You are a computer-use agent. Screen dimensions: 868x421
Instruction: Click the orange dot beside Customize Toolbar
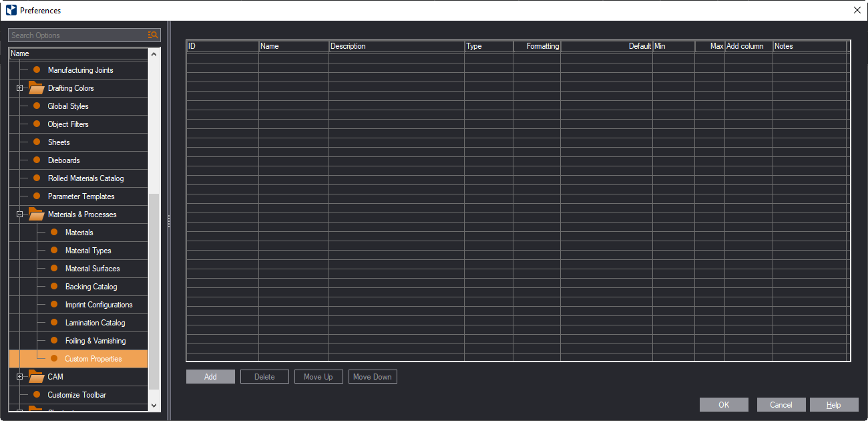tap(37, 395)
